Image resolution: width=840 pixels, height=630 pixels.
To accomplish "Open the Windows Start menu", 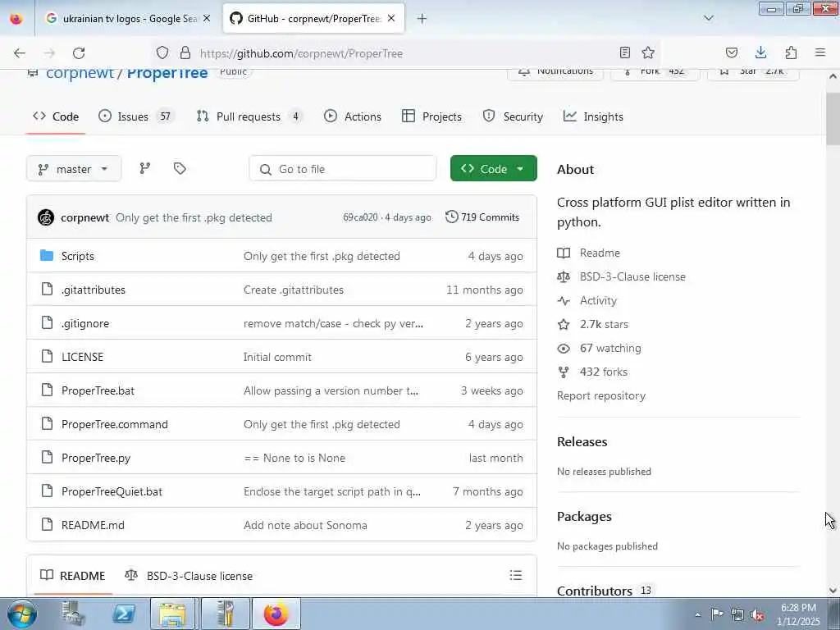I will click(22, 614).
